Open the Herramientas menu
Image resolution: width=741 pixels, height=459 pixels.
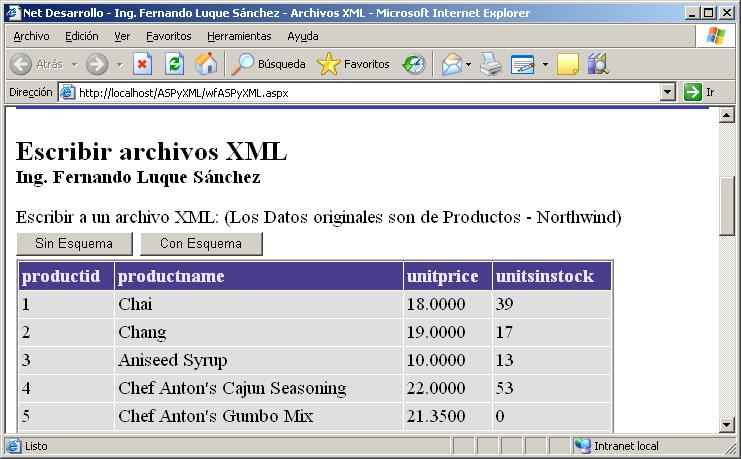coord(239,36)
